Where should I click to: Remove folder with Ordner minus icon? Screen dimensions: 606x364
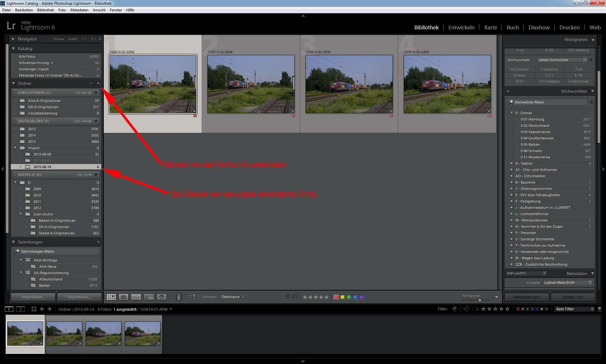pyautogui.click(x=91, y=83)
